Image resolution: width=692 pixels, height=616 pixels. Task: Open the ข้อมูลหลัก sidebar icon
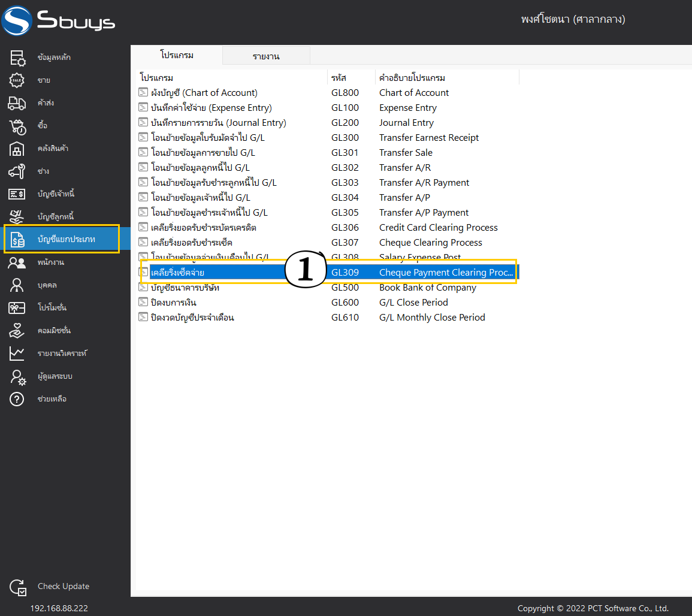pos(17,58)
